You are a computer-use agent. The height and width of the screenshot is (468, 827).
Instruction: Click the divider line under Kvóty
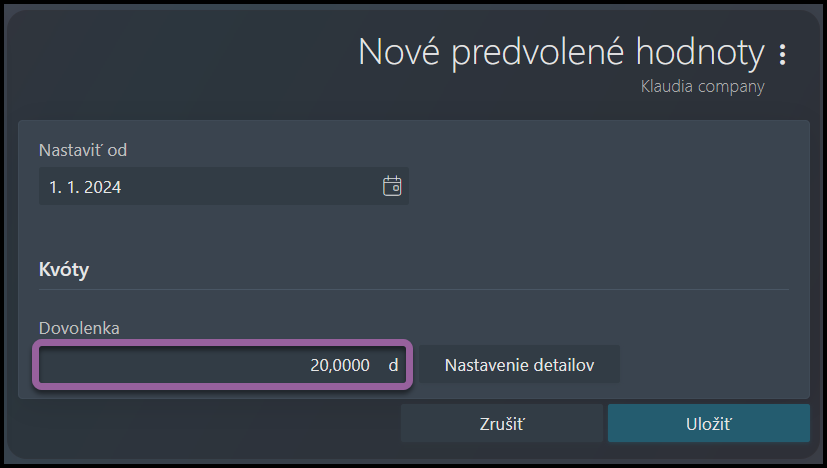coord(414,290)
